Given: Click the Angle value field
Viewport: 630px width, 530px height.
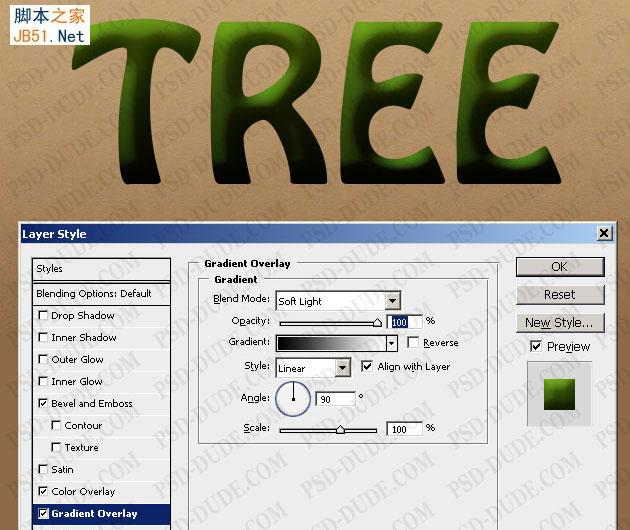Looking at the screenshot, I should pos(335,399).
